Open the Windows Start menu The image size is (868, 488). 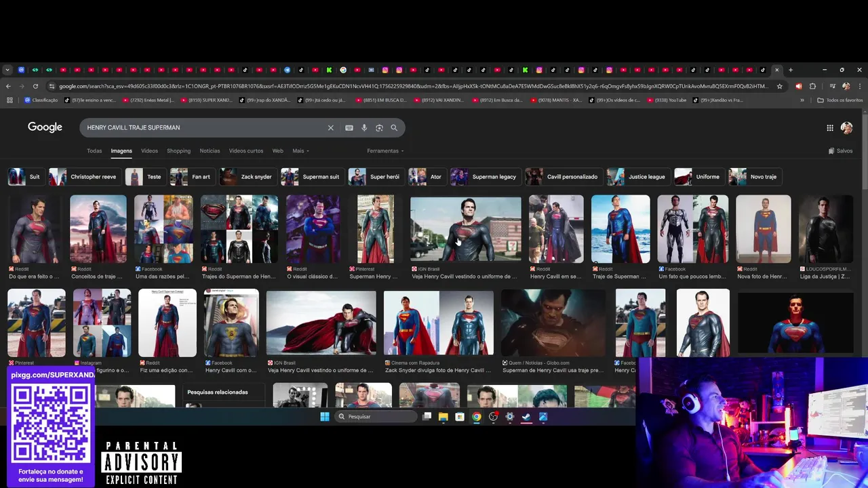pyautogui.click(x=325, y=417)
